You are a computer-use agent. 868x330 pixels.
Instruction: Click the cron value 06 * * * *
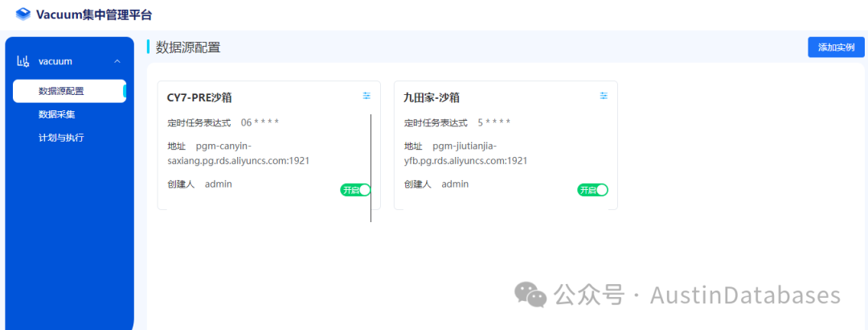click(260, 122)
